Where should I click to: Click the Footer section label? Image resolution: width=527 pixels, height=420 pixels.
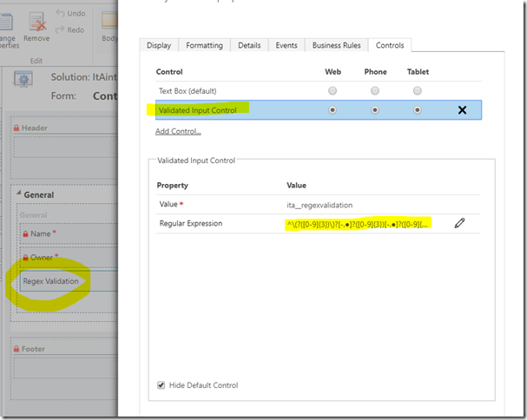[33, 349]
